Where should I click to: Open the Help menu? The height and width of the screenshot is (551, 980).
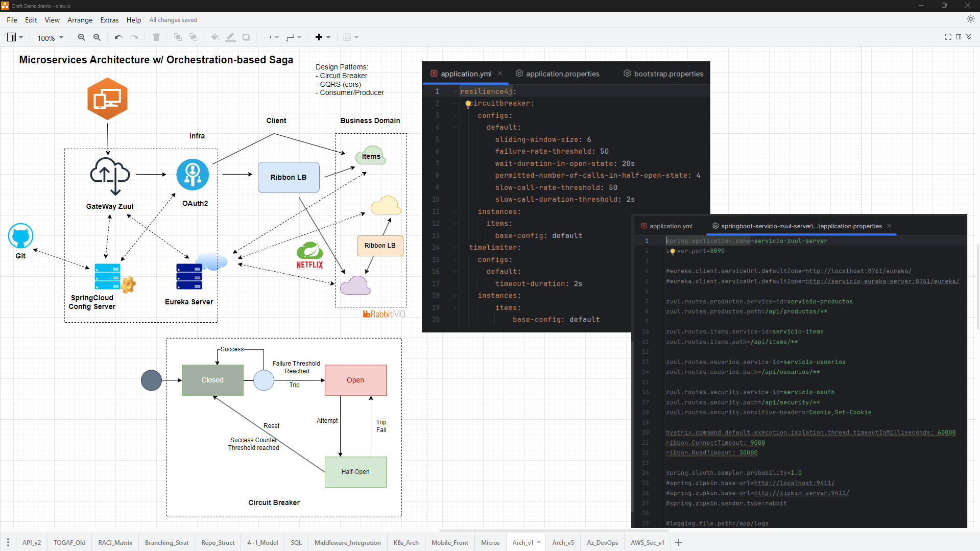(x=134, y=20)
